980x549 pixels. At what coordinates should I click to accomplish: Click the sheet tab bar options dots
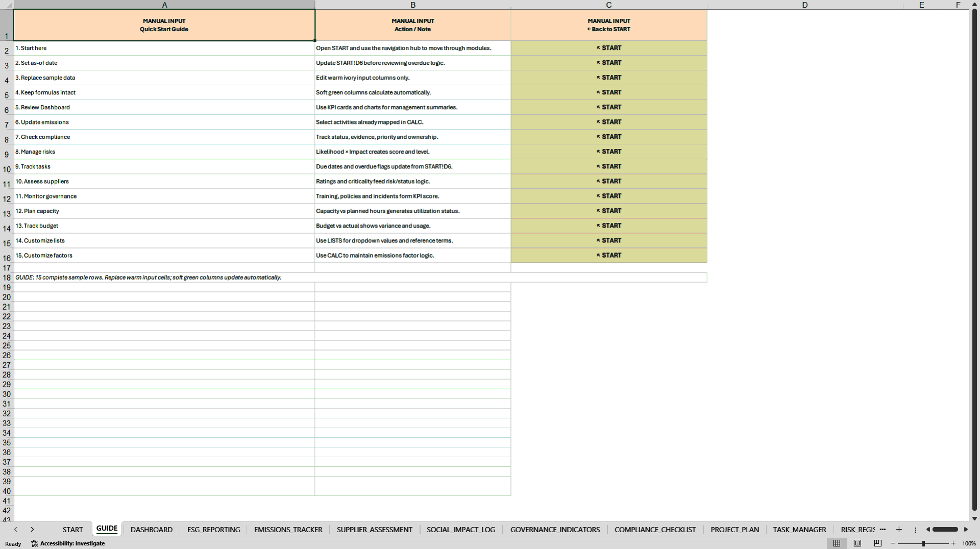[x=915, y=530]
